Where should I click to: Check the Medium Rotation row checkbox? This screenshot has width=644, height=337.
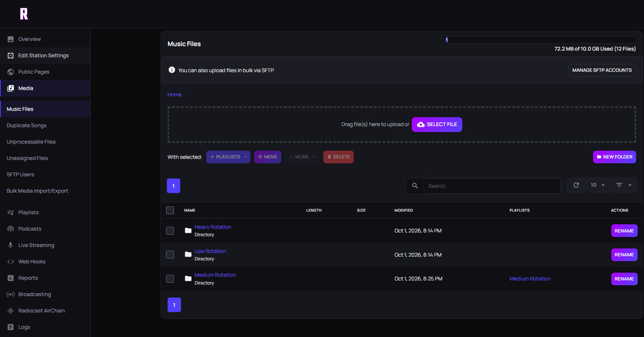coord(170,279)
